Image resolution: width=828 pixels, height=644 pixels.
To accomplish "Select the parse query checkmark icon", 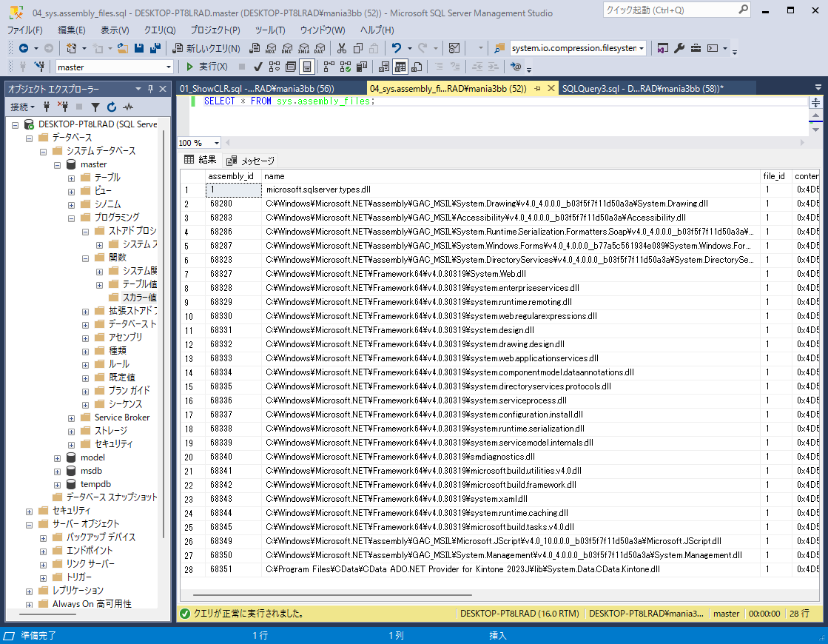I will [x=258, y=68].
